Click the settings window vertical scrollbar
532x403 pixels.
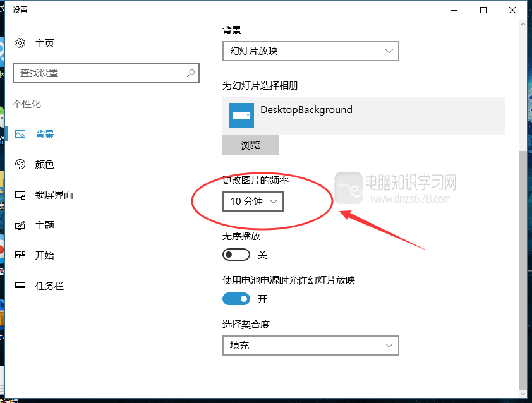pos(523,270)
